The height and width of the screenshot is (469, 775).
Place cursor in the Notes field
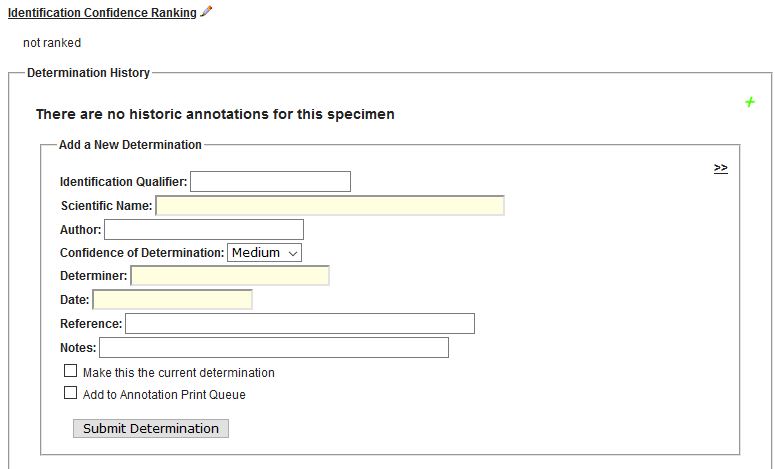click(x=274, y=348)
